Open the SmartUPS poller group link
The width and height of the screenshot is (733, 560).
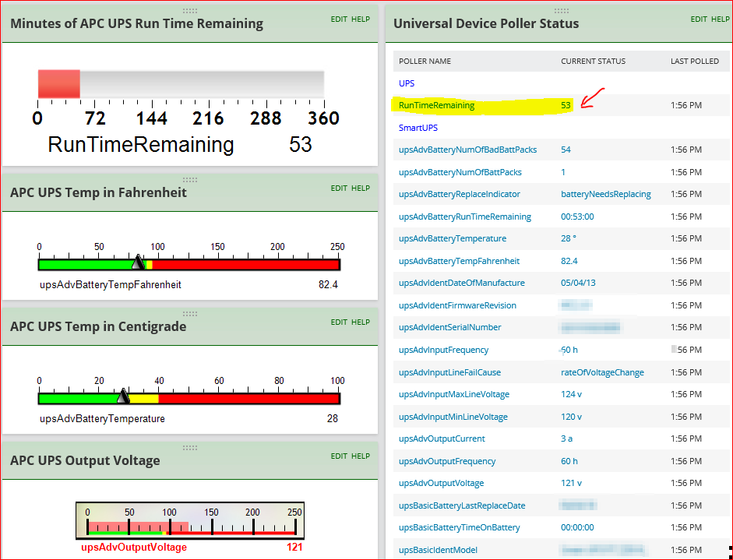418,128
